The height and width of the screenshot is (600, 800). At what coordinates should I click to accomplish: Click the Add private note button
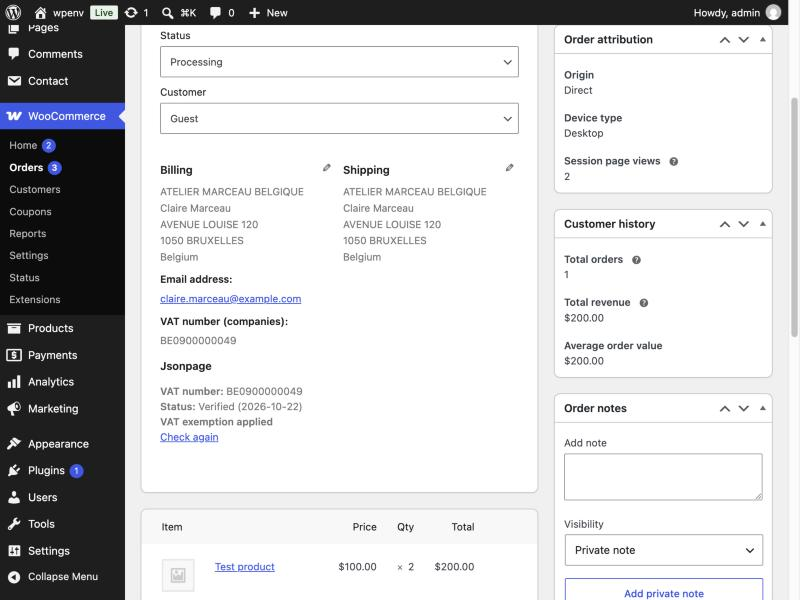tap(664, 589)
